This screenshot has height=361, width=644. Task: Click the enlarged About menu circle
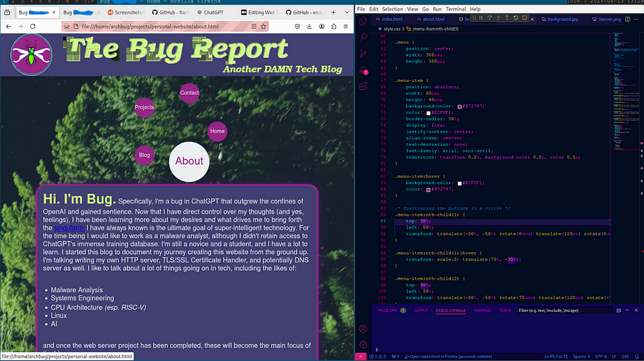click(189, 162)
